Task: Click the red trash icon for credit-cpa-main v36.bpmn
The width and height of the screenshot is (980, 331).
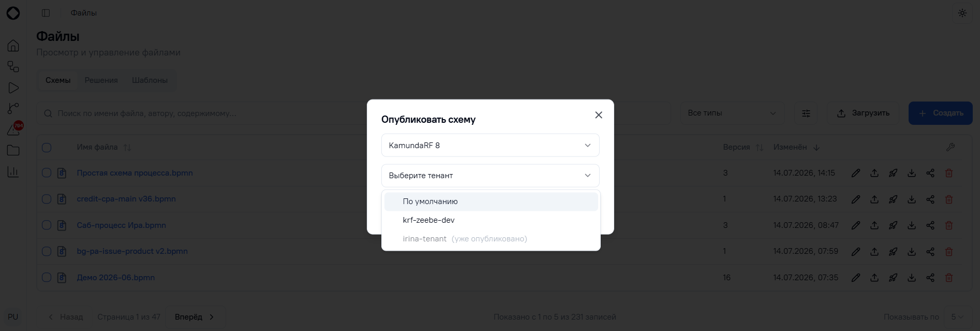Action: [x=949, y=199]
